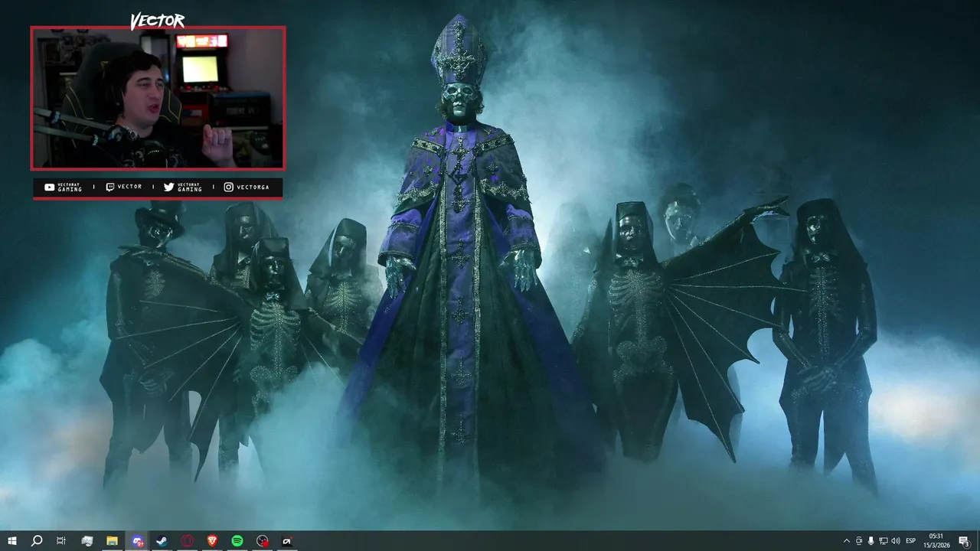
Task: Open File Explorer from the taskbar
Action: pos(112,541)
